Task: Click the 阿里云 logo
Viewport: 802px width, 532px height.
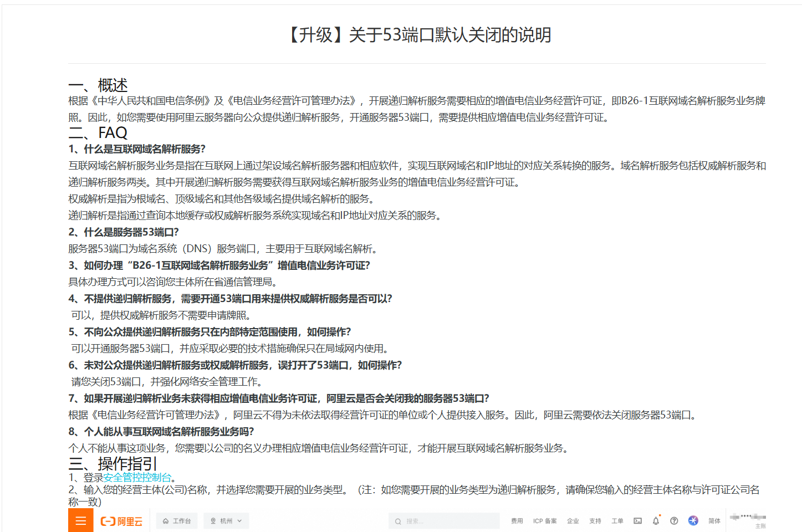Action: 121,521
